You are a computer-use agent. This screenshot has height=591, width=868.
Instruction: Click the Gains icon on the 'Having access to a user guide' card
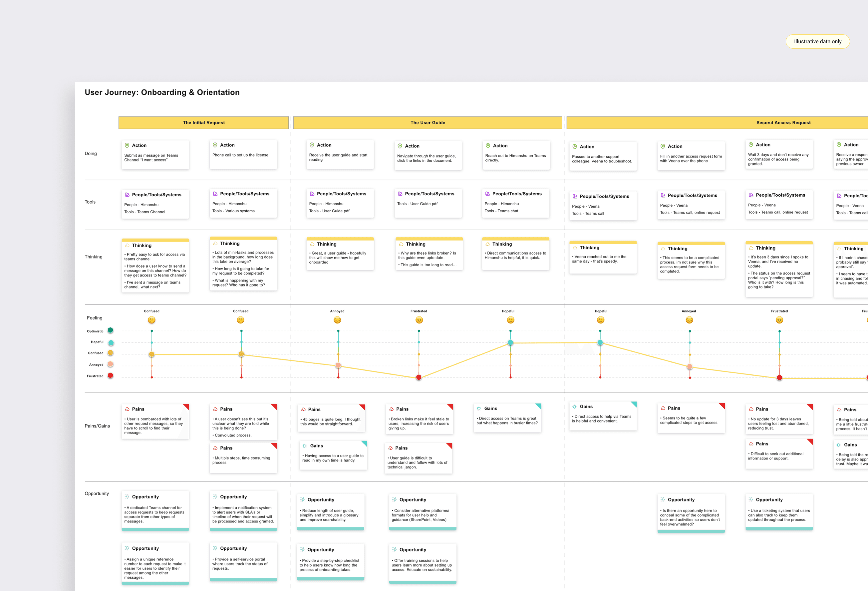305,446
